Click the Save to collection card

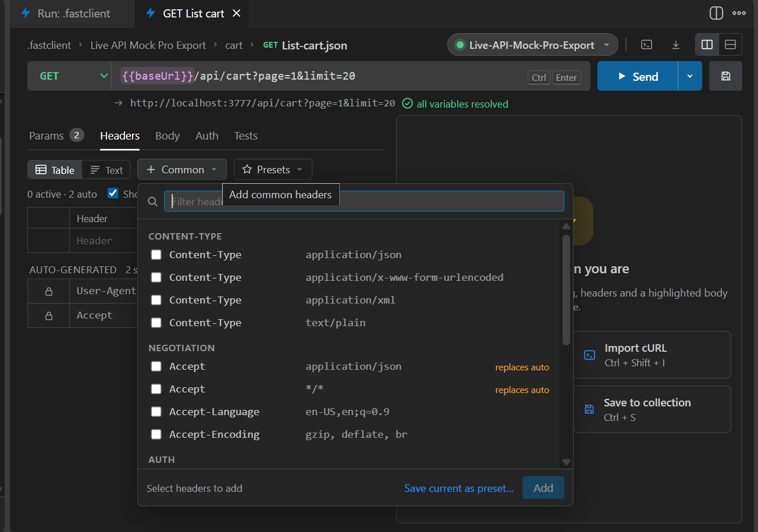tap(652, 409)
